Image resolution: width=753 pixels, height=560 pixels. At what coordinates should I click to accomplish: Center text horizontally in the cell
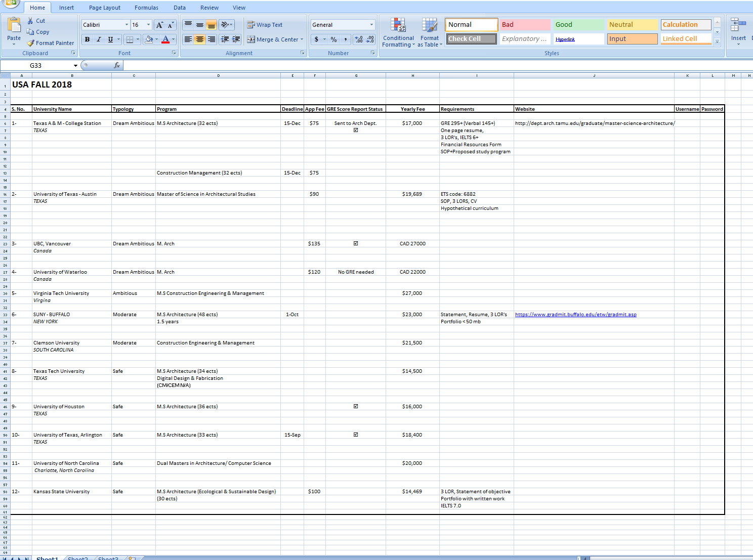pos(200,39)
